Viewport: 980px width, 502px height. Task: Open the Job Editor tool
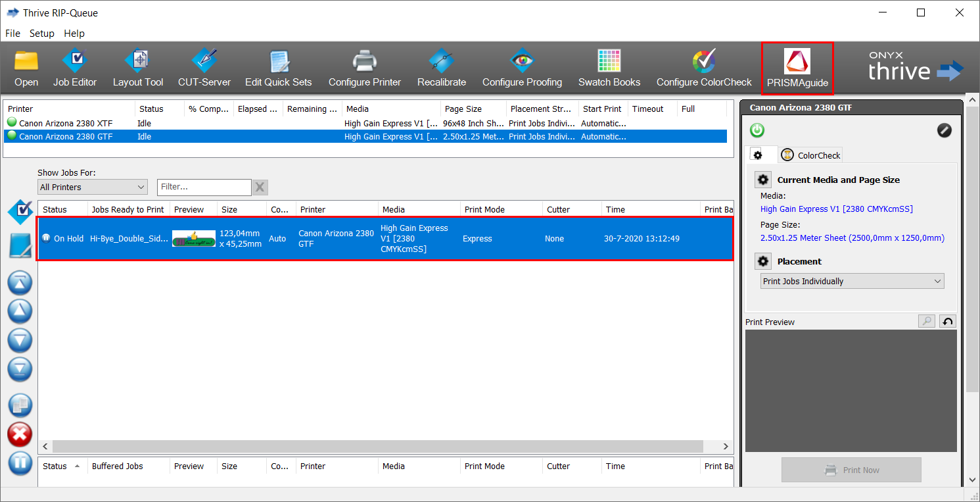pos(75,68)
